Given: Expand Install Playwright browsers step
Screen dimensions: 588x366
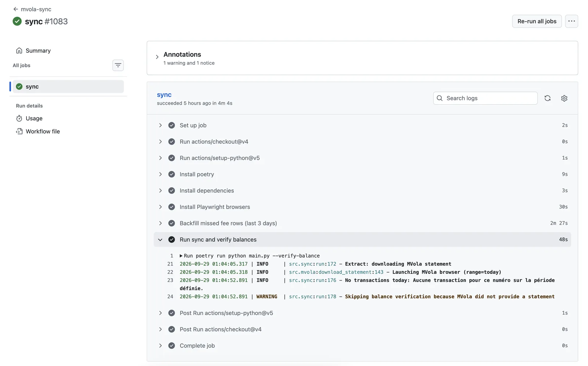Looking at the screenshot, I should (362, 207).
